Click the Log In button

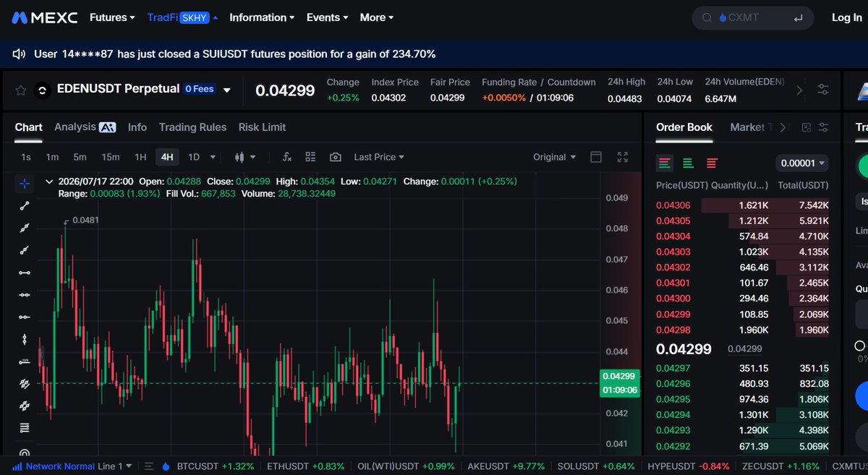(x=846, y=17)
